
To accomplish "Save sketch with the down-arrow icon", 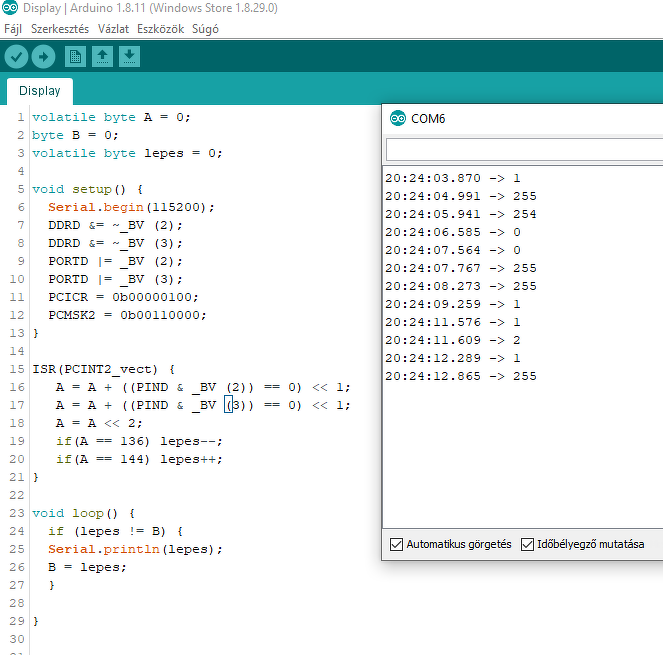I will (129, 57).
